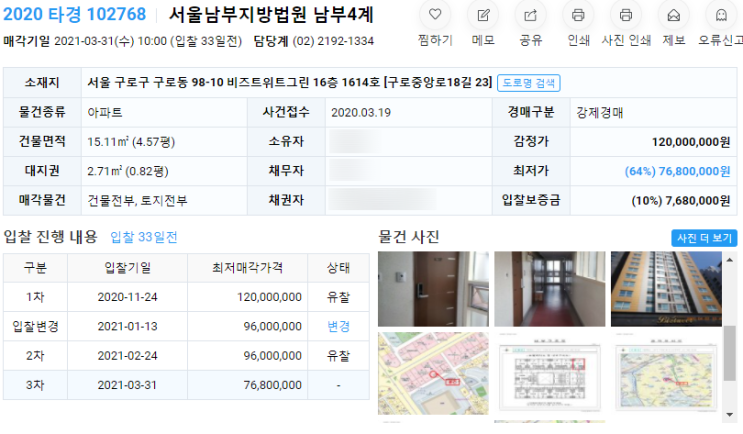Open the building exterior photo thumbnail

pyautogui.click(x=666, y=289)
